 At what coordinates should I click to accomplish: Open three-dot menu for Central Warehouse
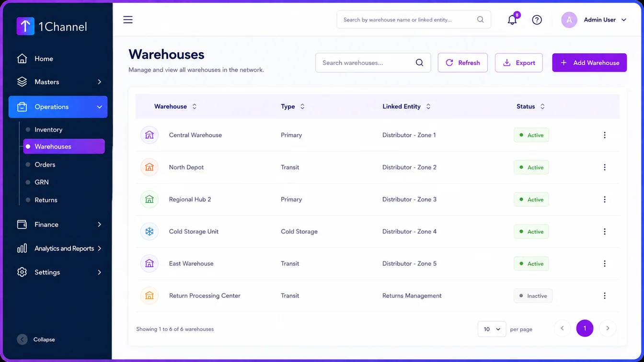(x=605, y=135)
